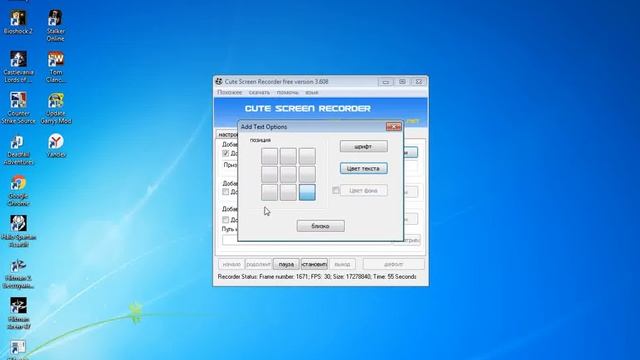Select the Tom Clancy game desktop icon

click(x=56, y=67)
